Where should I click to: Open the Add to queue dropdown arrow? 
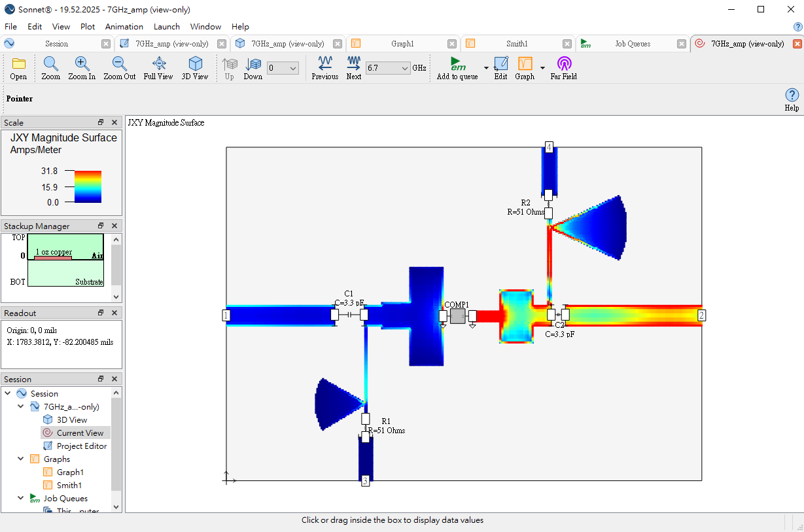pos(486,68)
